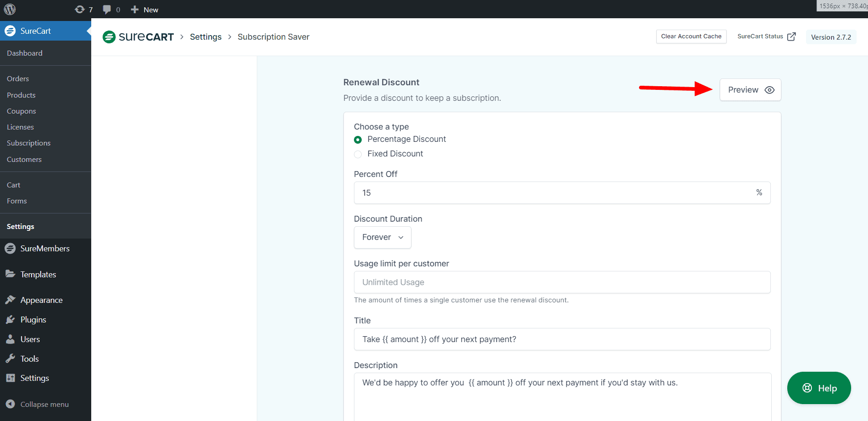Select the Fixed Discount radio option
This screenshot has width=868, height=421.
pos(358,154)
